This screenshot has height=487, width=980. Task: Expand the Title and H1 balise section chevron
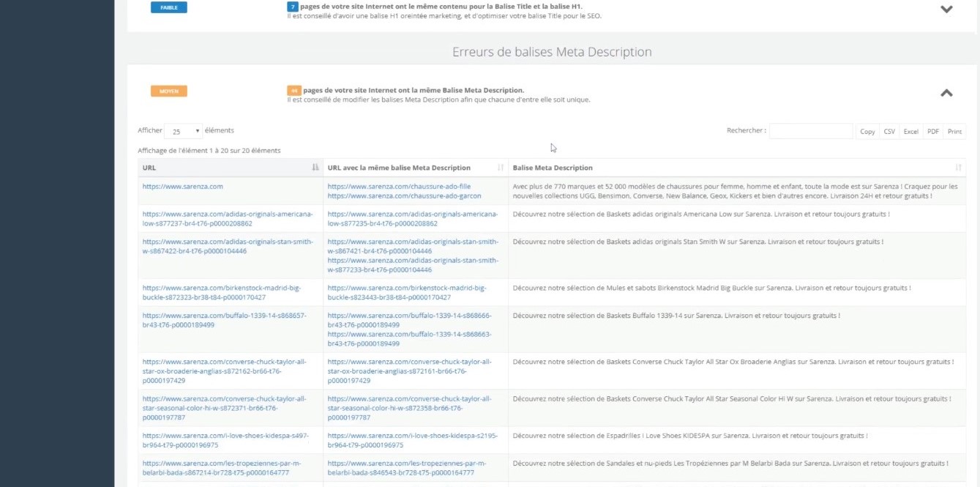tap(946, 10)
